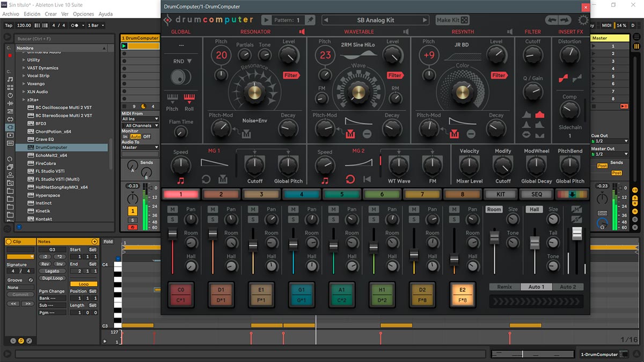Trigger the G1 drum pad

302,294
